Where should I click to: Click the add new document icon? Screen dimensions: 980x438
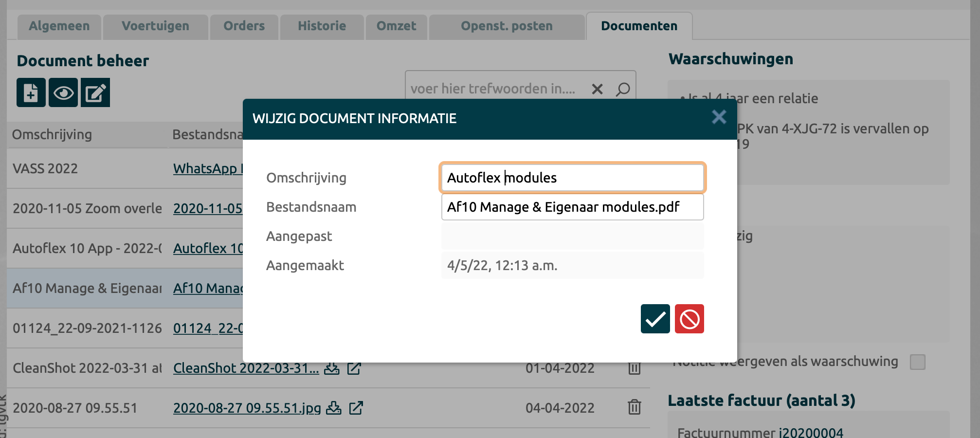[x=31, y=92]
